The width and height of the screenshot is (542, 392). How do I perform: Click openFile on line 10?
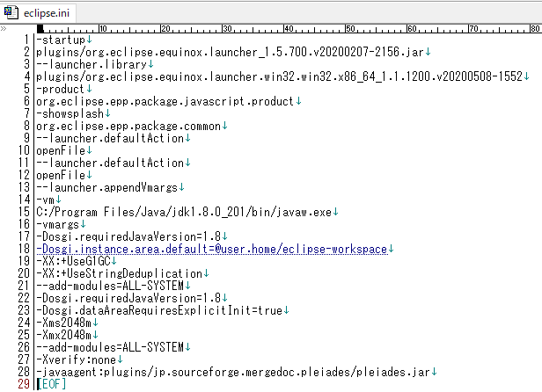click(x=61, y=150)
